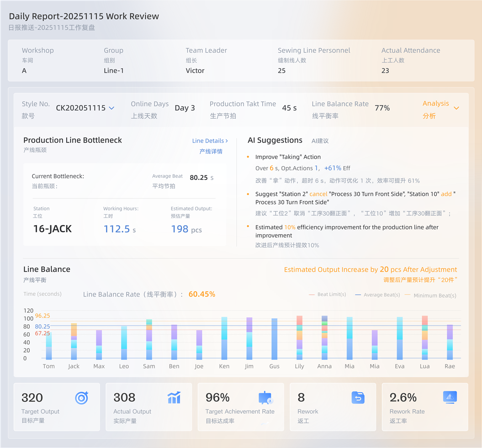Click the Estimated Output Increase by 20 pcs text
This screenshot has height=448, width=482.
click(x=370, y=269)
